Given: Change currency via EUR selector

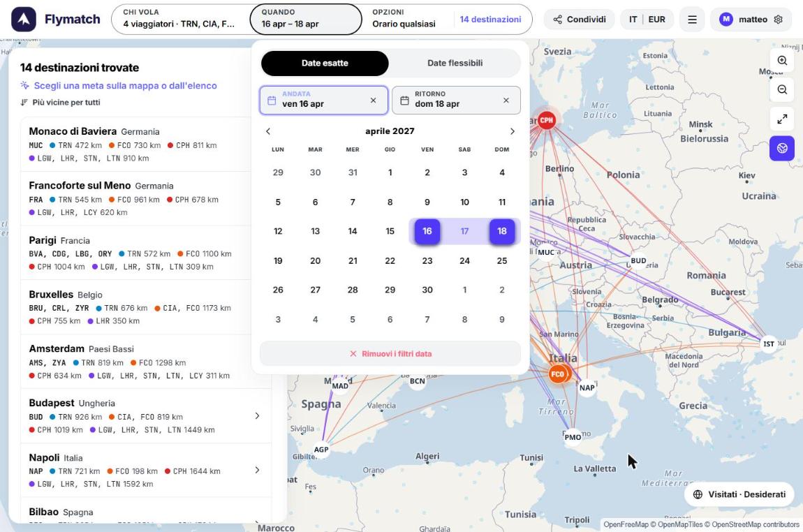Looking at the screenshot, I should (656, 20).
